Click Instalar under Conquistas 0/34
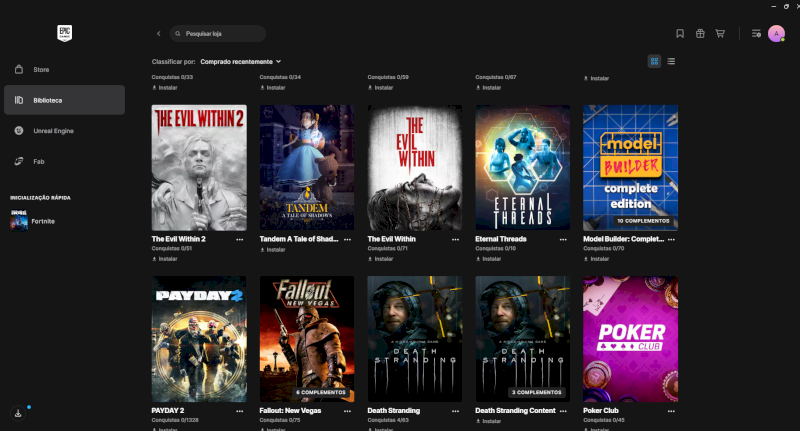The image size is (800, 431). (x=272, y=88)
